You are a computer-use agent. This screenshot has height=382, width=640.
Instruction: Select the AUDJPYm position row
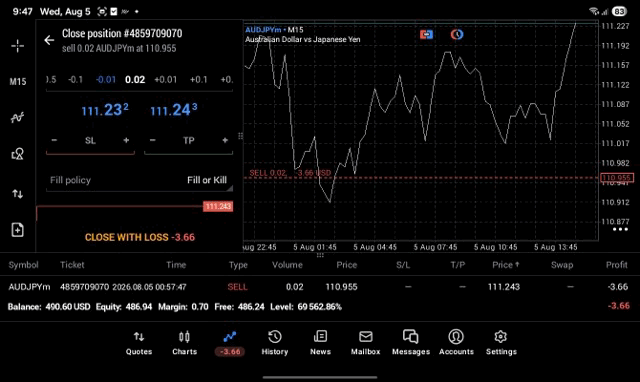coord(318,287)
